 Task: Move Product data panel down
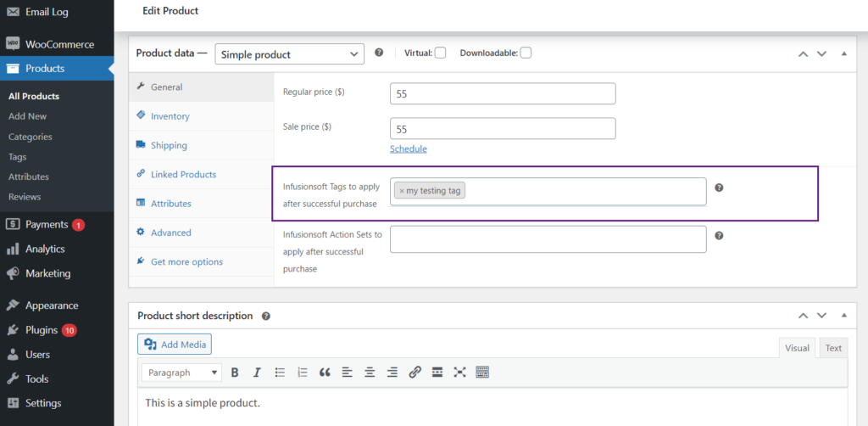[821, 53]
